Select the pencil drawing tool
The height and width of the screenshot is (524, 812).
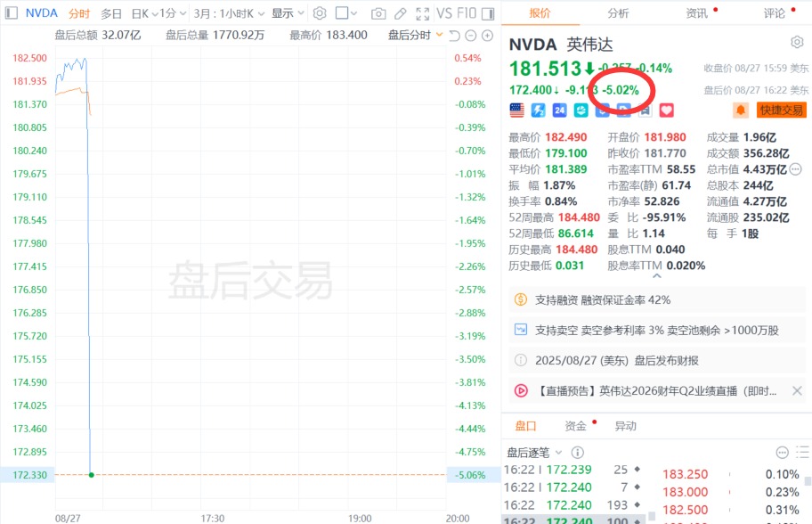[401, 13]
